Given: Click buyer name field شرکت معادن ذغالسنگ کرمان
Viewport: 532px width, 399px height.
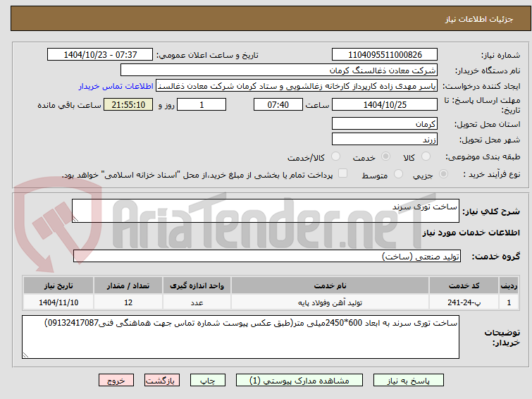Looking at the screenshot, I should click(x=279, y=70).
